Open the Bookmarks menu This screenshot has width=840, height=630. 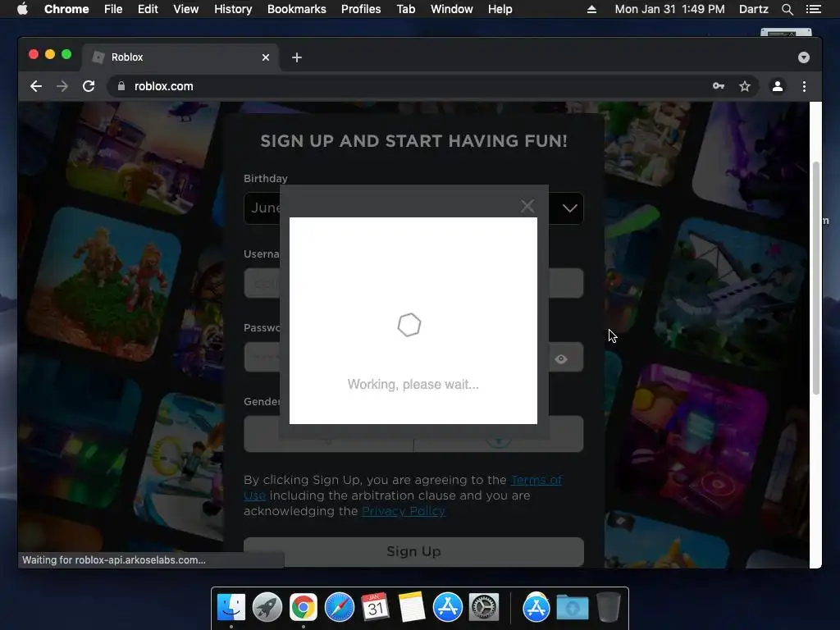click(297, 9)
